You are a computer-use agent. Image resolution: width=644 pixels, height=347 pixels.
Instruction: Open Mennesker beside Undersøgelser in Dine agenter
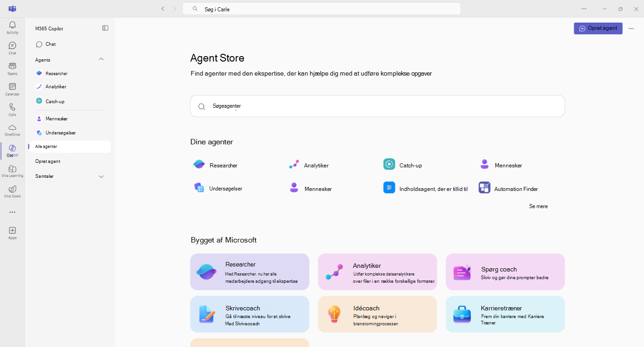310,189
